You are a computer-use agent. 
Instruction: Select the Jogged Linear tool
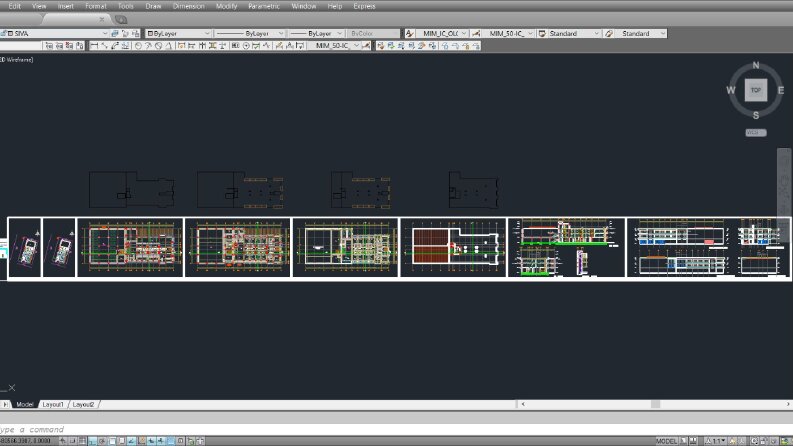267,46
